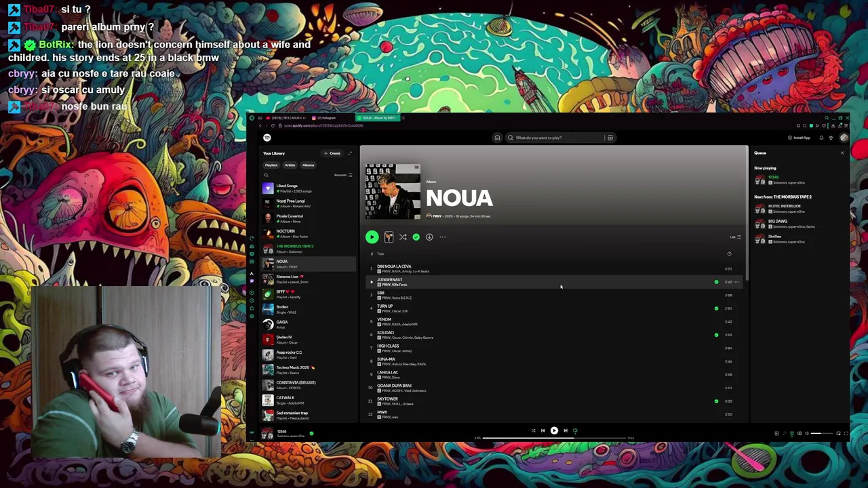This screenshot has width=868, height=488.
Task: Toggle saved checkmark on SOLIDAO track
Action: pos(716,335)
